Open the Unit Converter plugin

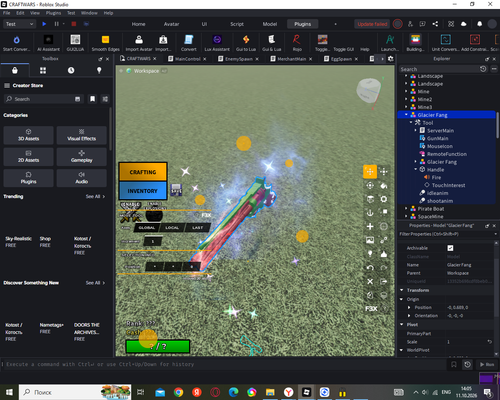click(446, 40)
